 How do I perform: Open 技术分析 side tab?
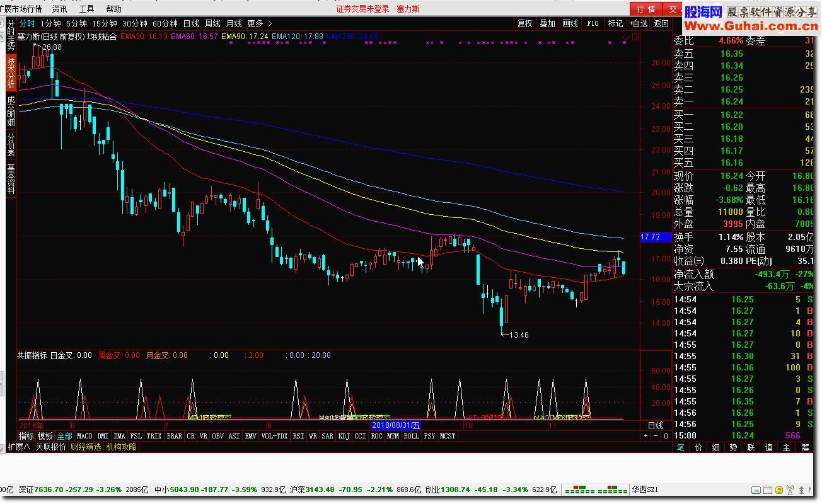(11, 72)
